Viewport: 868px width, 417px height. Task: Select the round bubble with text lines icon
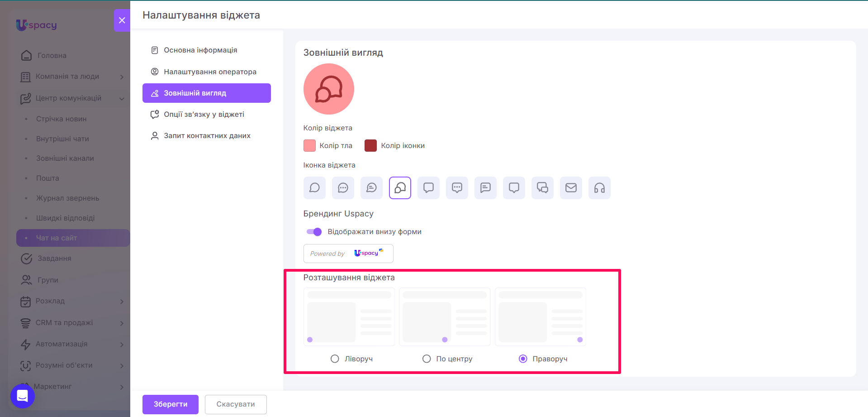371,187
